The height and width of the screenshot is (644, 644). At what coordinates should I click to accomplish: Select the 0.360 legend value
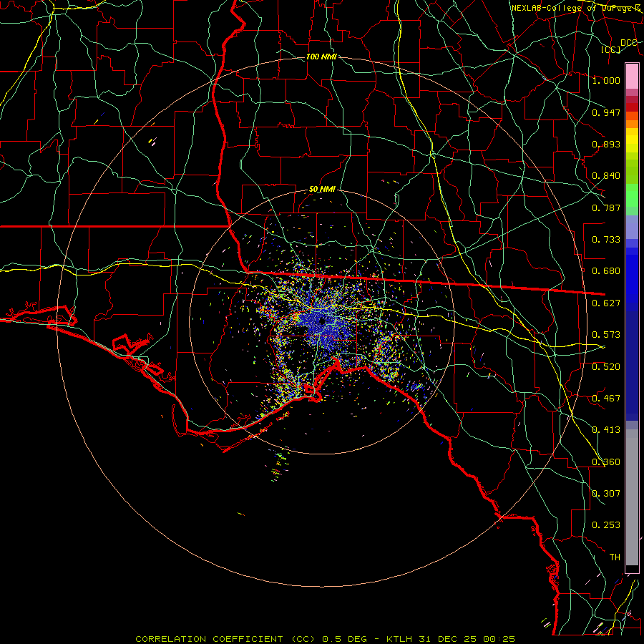(606, 462)
